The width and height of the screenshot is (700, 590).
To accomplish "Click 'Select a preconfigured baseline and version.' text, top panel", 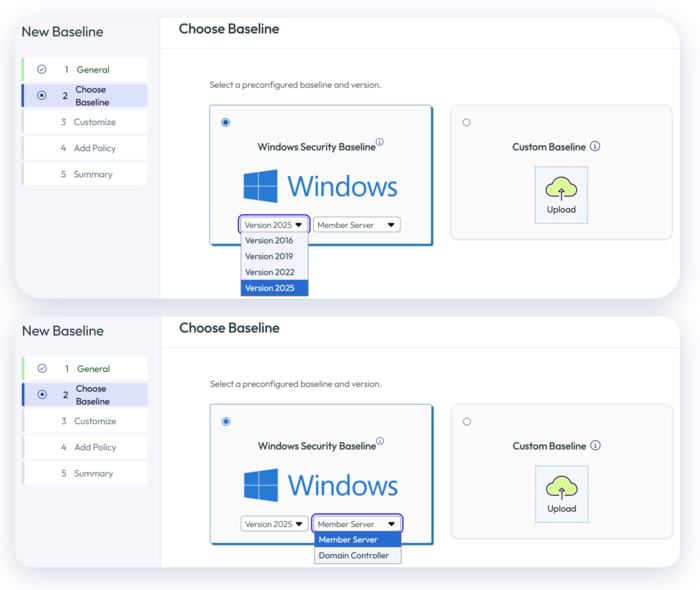I will point(296,85).
